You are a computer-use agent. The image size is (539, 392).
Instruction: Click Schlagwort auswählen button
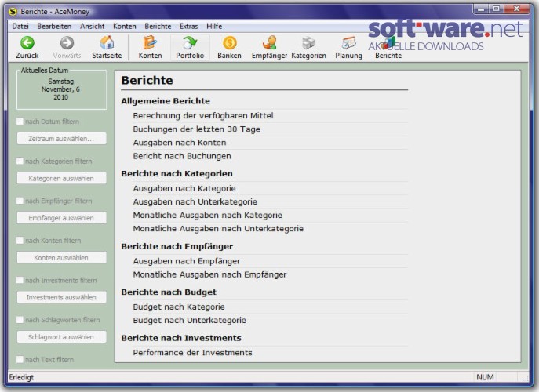[61, 337]
